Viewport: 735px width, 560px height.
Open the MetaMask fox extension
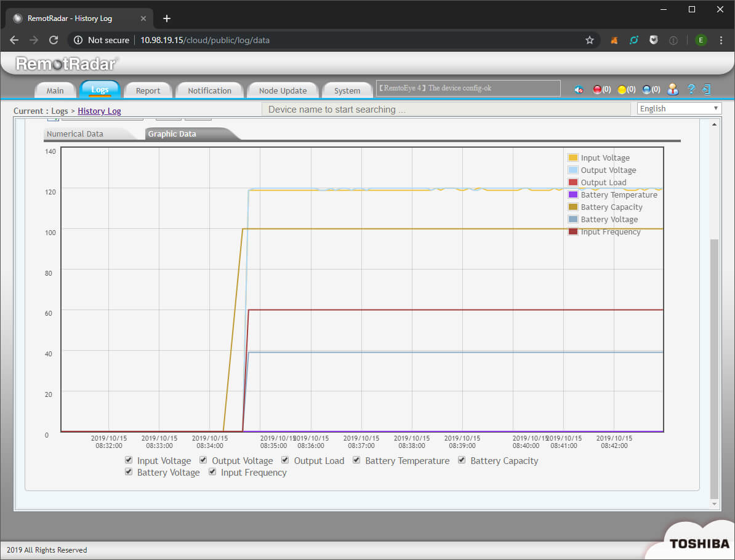click(614, 40)
